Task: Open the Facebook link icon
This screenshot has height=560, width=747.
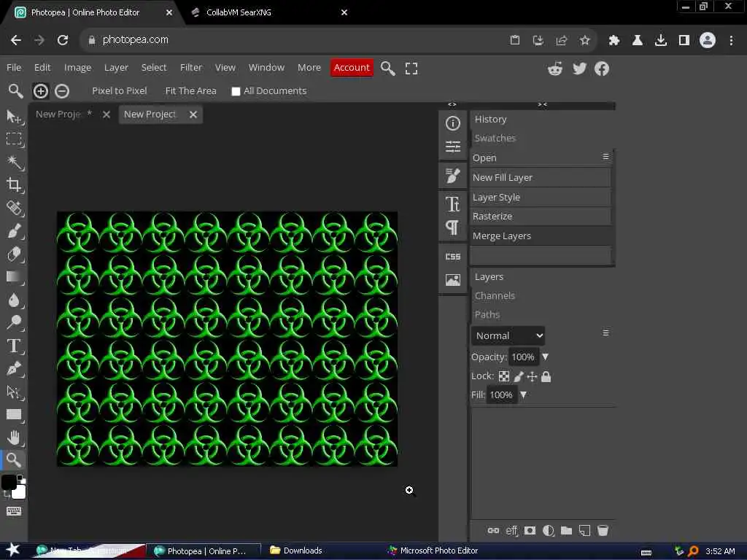Action: (602, 69)
